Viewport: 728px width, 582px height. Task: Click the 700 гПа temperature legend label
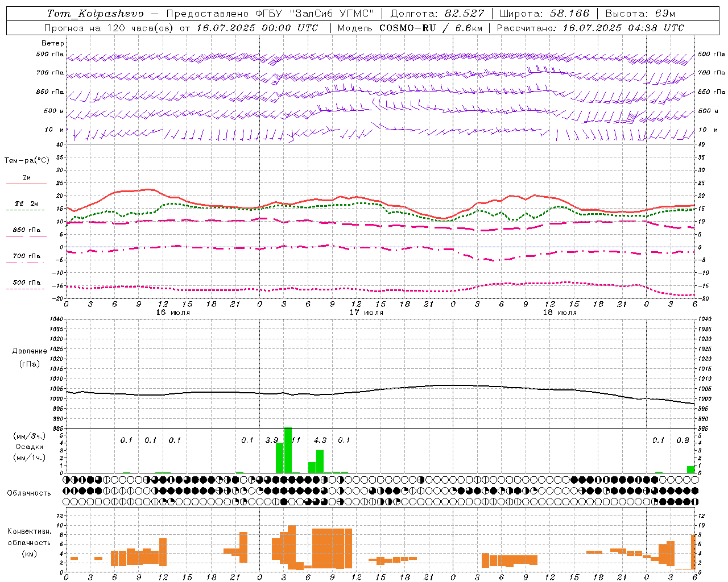(x=27, y=256)
